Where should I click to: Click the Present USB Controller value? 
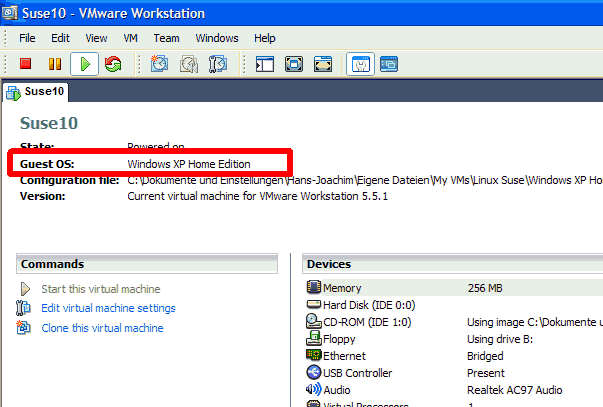[x=486, y=373]
